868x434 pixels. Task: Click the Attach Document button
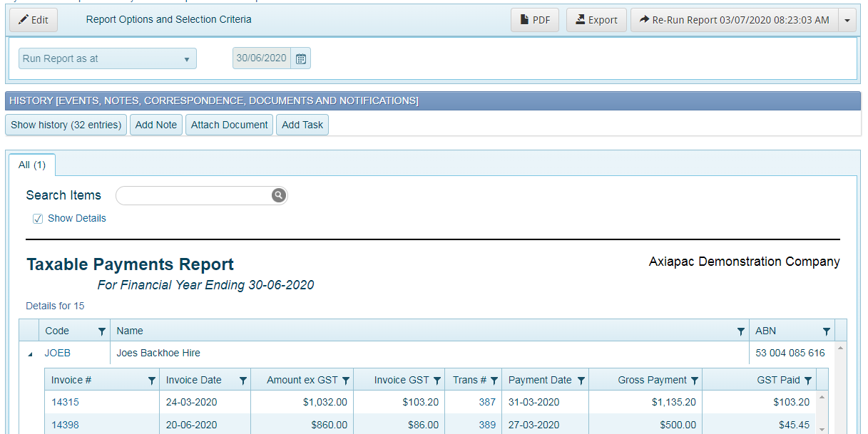tap(229, 125)
